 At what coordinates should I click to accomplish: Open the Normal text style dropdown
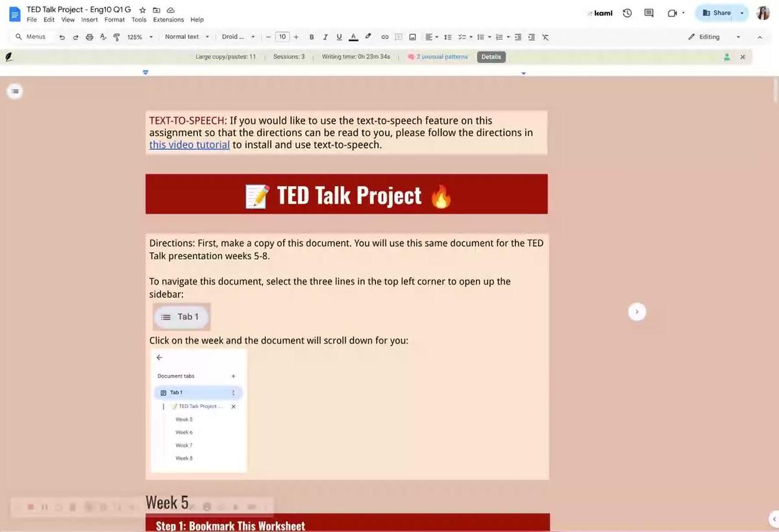tap(187, 37)
